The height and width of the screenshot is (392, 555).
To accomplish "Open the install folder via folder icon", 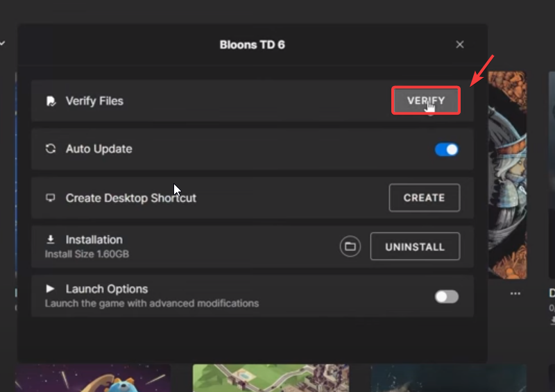I will tap(350, 246).
